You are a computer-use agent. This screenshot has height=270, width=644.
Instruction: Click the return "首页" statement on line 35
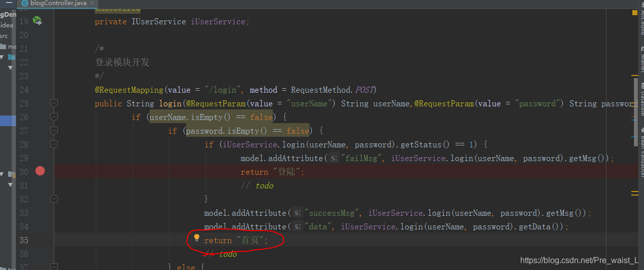[x=236, y=240]
